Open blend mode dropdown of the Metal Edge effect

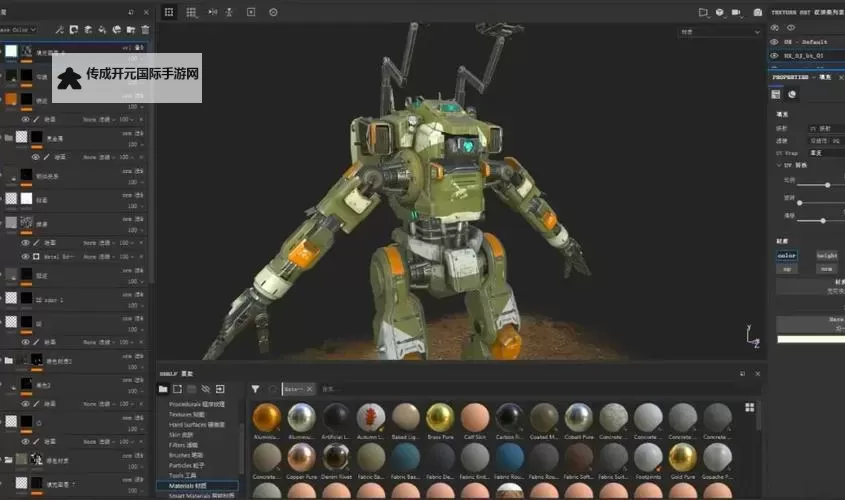[x=98, y=257]
